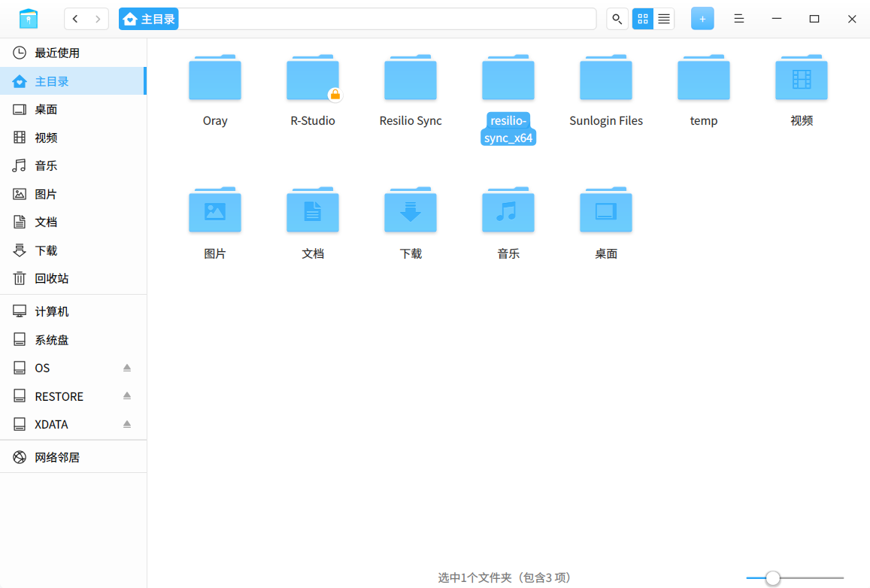Open 视频 in the sidebar
This screenshot has width=870, height=588.
click(73, 138)
